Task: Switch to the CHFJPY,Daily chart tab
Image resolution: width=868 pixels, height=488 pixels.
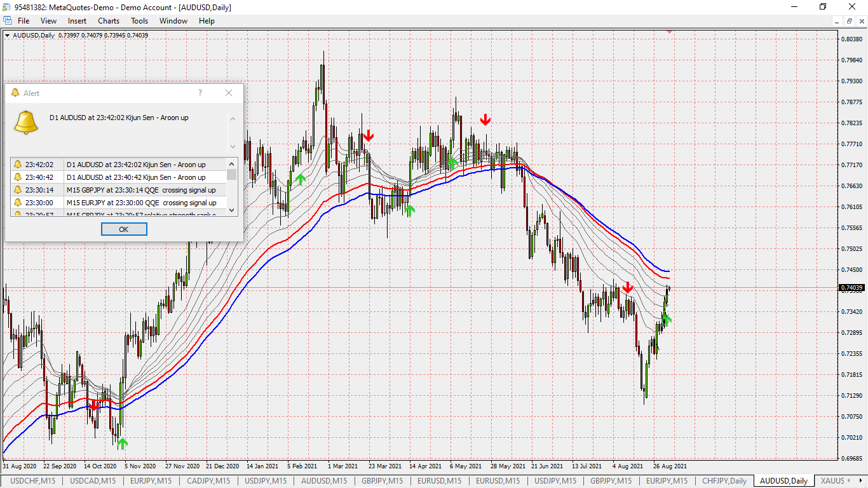Action: (724, 481)
